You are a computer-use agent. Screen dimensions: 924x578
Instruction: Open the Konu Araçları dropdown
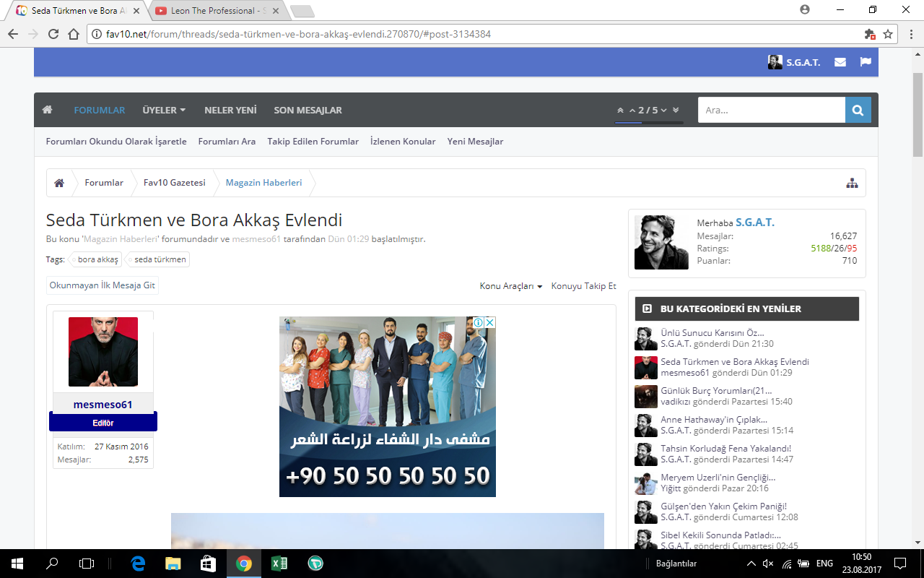point(510,286)
